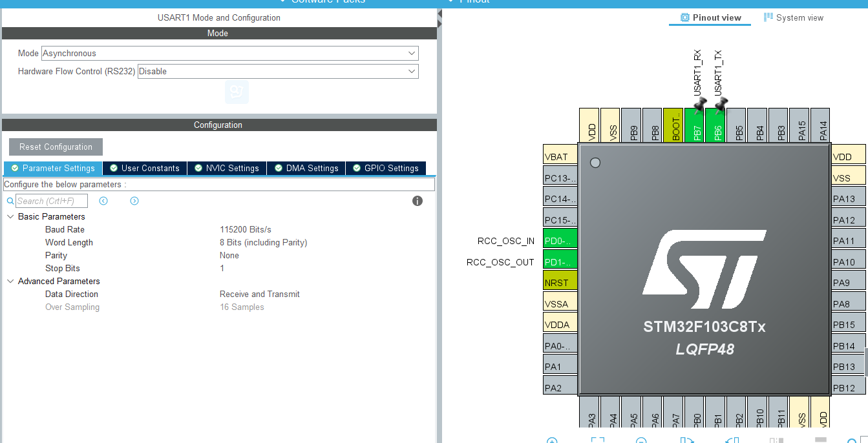868x443 pixels.
Task: Open the USART1 Mode dropdown
Action: point(229,54)
